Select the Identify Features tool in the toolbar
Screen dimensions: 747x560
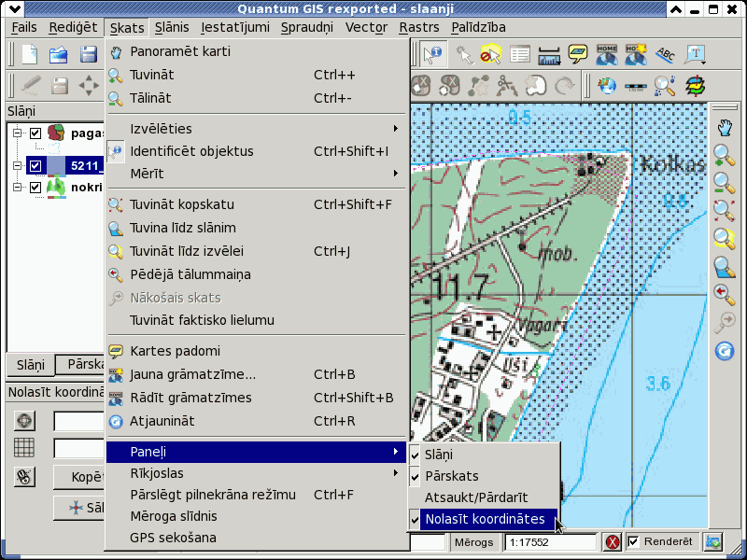pos(433,55)
